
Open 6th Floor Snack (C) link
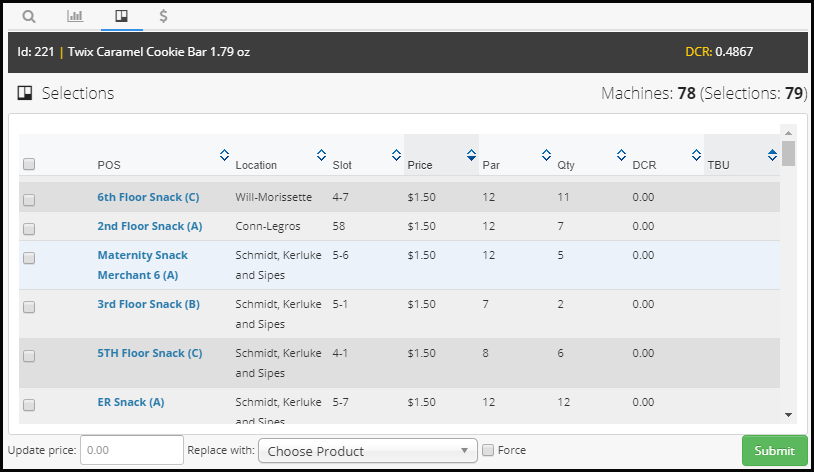(148, 197)
